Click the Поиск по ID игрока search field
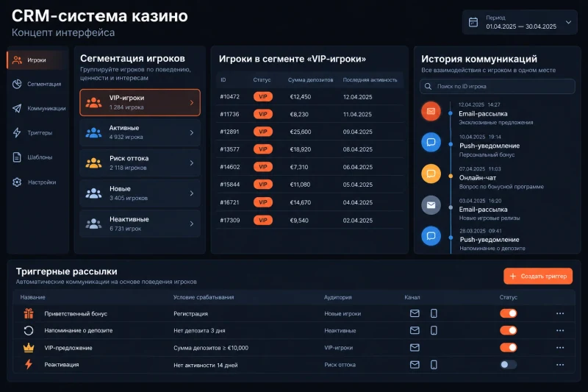Viewport: 588px width, 392px height. (498, 86)
